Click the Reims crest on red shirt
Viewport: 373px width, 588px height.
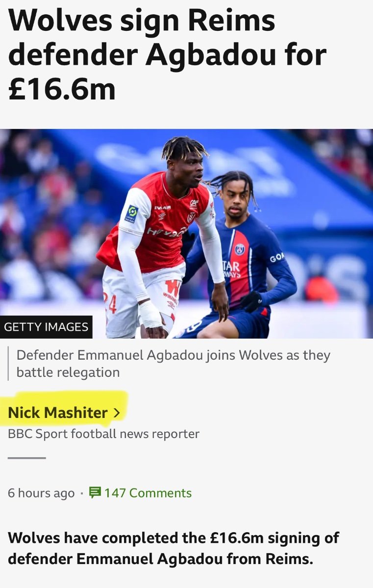[x=191, y=217]
